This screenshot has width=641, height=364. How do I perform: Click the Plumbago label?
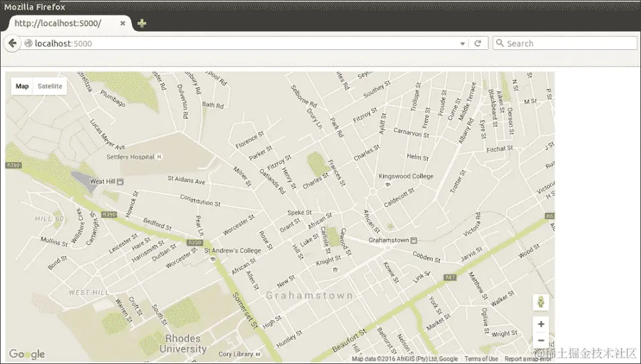(113, 99)
